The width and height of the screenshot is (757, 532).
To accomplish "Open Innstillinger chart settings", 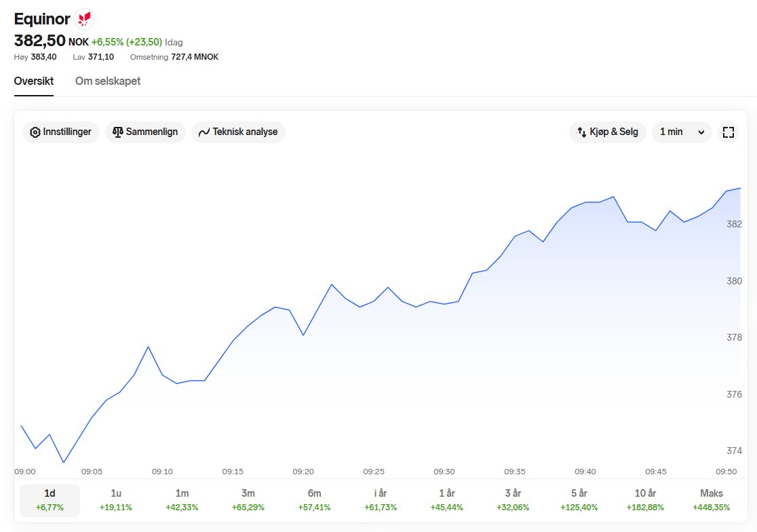I will [61, 132].
